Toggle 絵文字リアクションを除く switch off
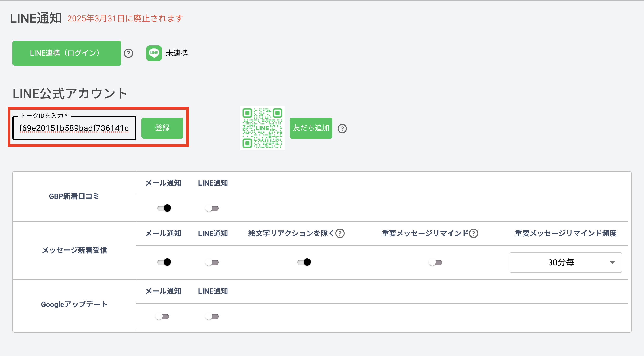Viewport: 644px width, 356px height. click(x=304, y=262)
